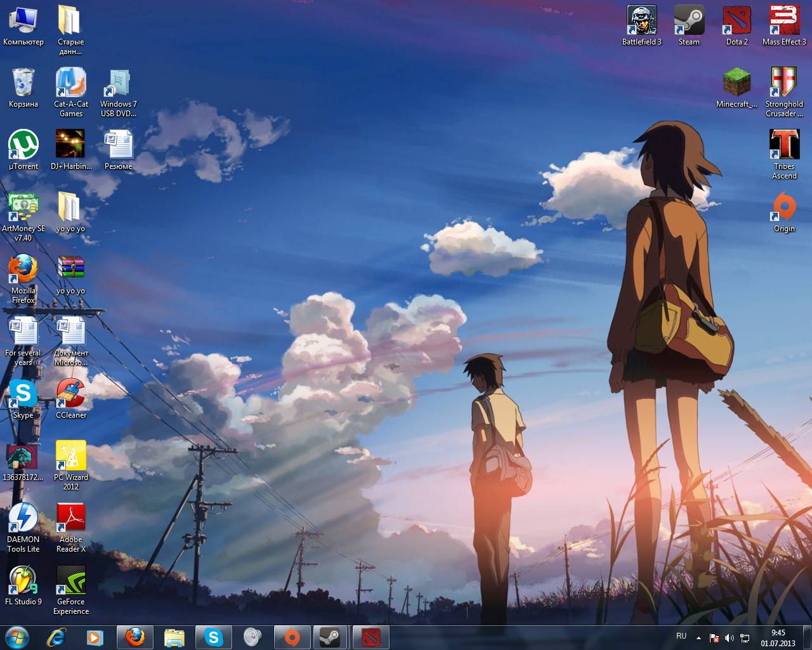Screen dimensions: 812x650
Task: Select the Резюме Word document
Action: tap(119, 150)
